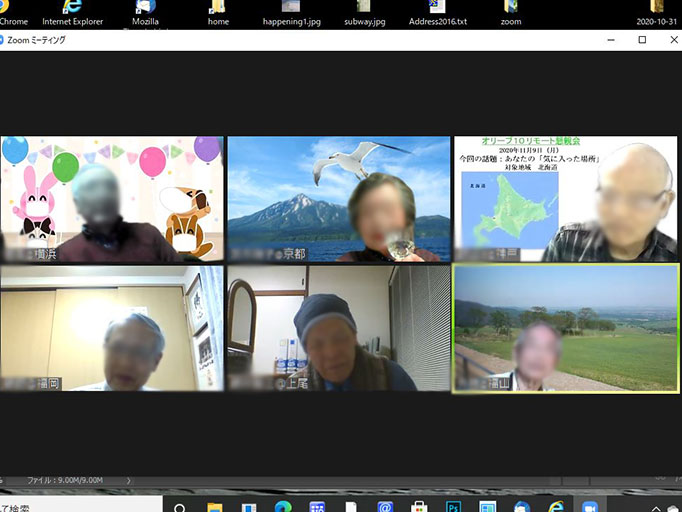Open the Address2016.txt desktop file

[435, 12]
